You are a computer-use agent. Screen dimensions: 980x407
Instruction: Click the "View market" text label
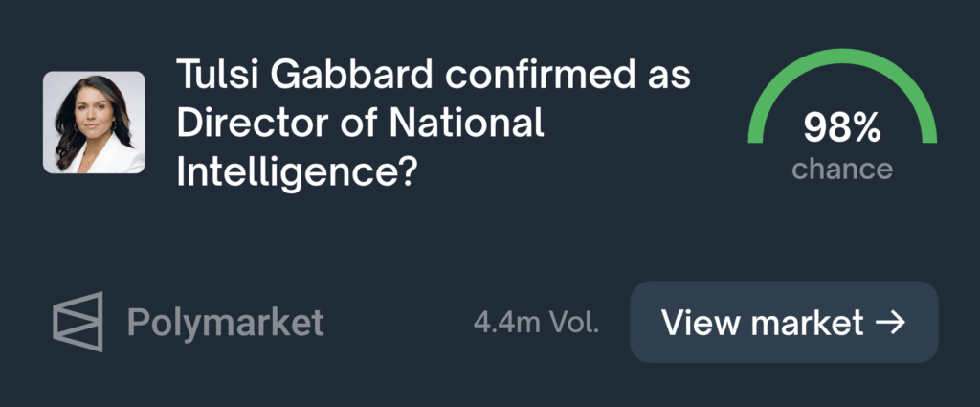click(763, 322)
